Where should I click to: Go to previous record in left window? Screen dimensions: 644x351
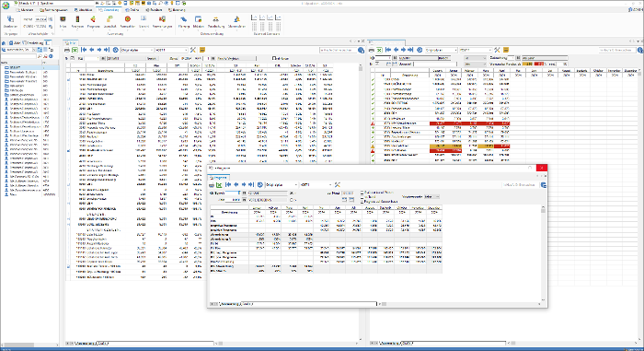(92, 50)
